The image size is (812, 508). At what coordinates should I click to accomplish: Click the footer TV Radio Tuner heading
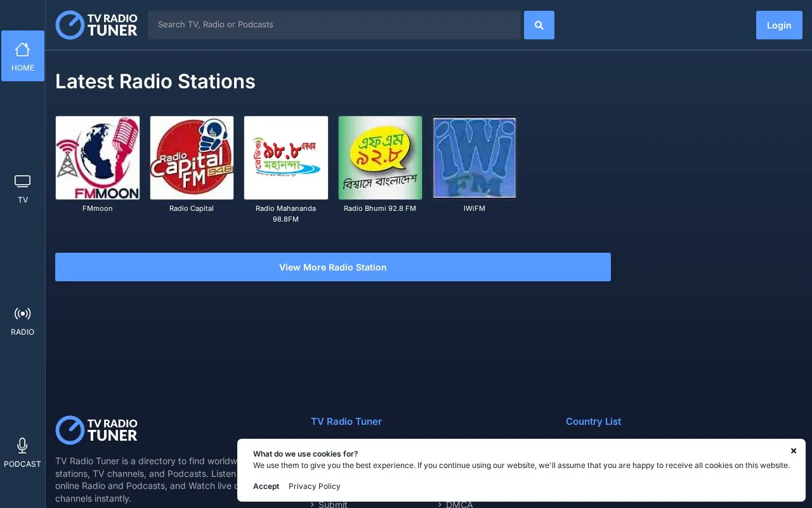tap(346, 422)
